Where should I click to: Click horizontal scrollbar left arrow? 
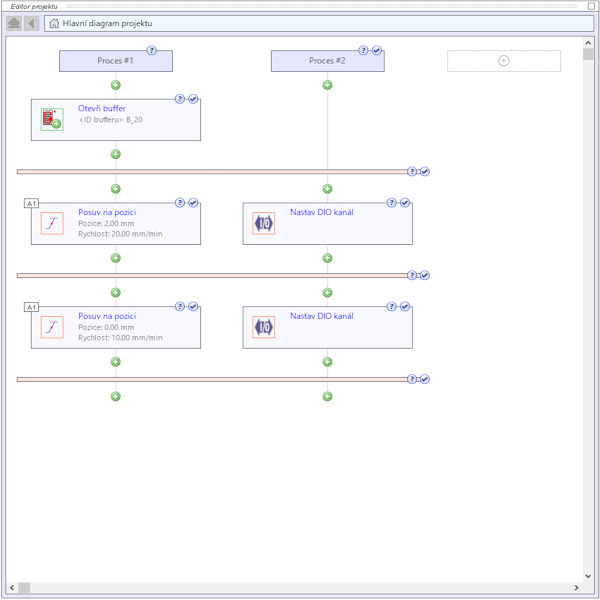[12, 587]
